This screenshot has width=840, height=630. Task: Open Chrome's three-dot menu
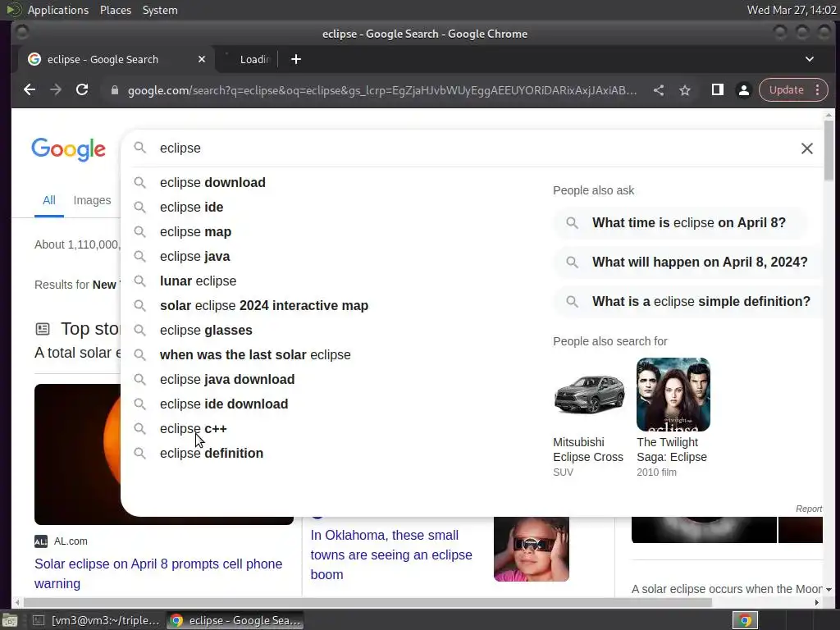(818, 90)
